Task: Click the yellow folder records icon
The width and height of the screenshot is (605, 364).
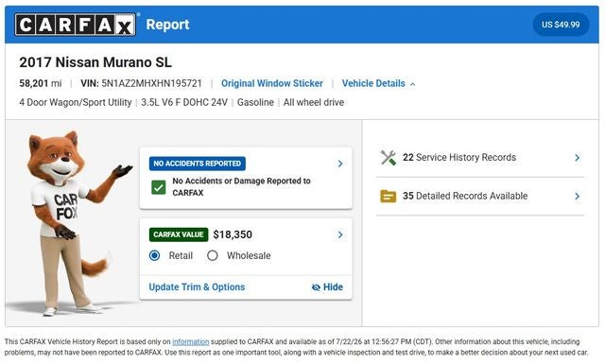Action: pyautogui.click(x=389, y=197)
